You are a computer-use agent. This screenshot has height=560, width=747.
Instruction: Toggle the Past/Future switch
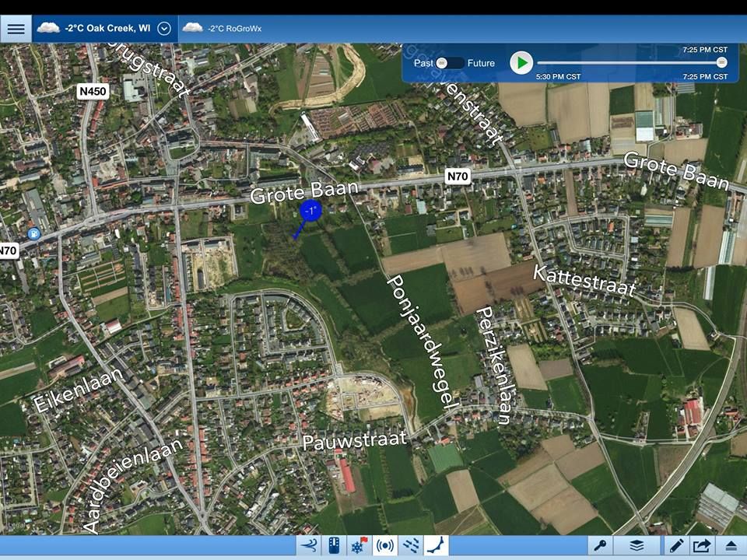click(x=450, y=63)
